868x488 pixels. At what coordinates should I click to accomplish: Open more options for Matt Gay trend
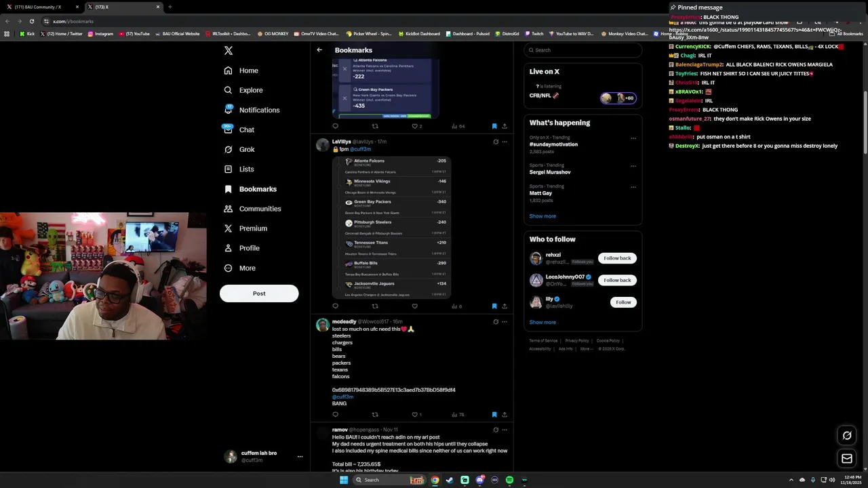[x=633, y=187]
